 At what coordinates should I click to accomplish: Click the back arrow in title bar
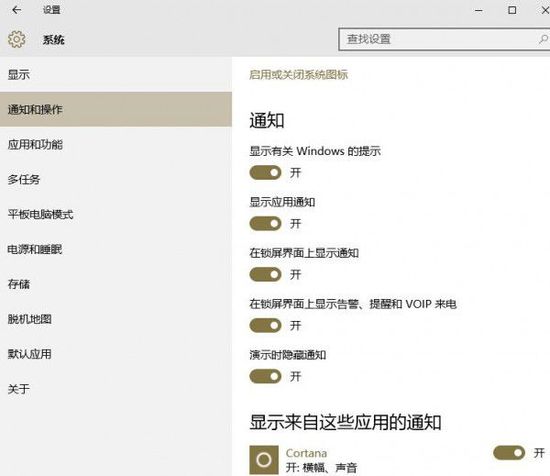point(16,10)
